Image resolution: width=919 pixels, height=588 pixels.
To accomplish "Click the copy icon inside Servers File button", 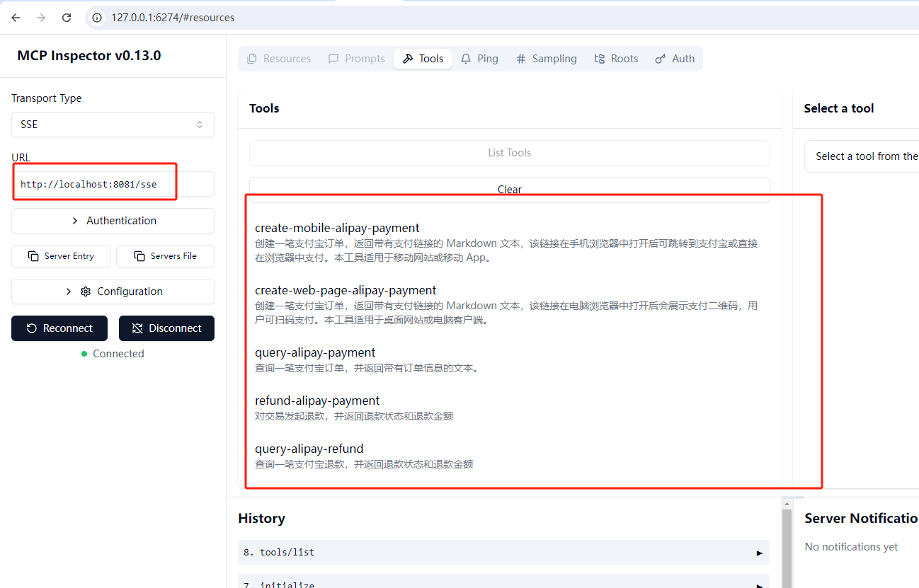I will point(139,255).
